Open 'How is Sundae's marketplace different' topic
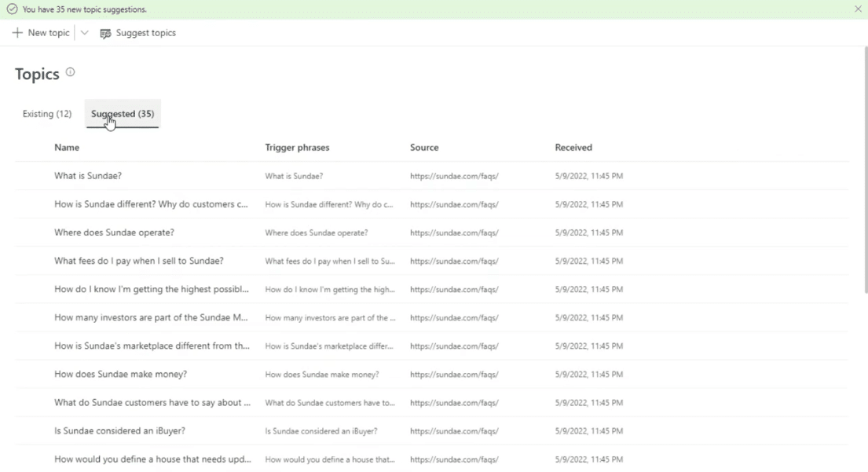This screenshot has width=868, height=472. tap(152, 346)
